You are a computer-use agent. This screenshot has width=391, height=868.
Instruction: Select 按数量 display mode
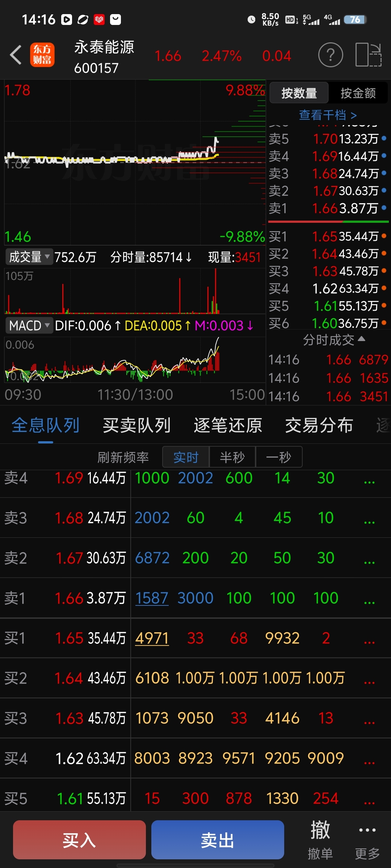[x=299, y=93]
